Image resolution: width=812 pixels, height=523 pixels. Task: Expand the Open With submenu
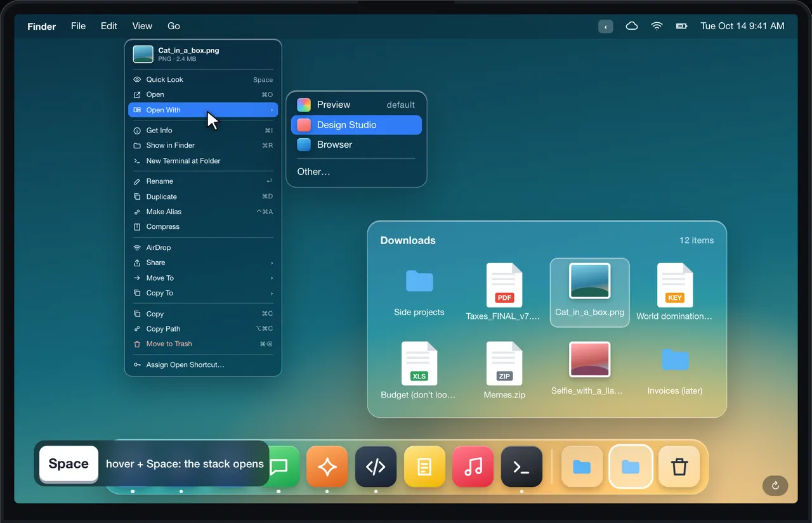(x=203, y=110)
